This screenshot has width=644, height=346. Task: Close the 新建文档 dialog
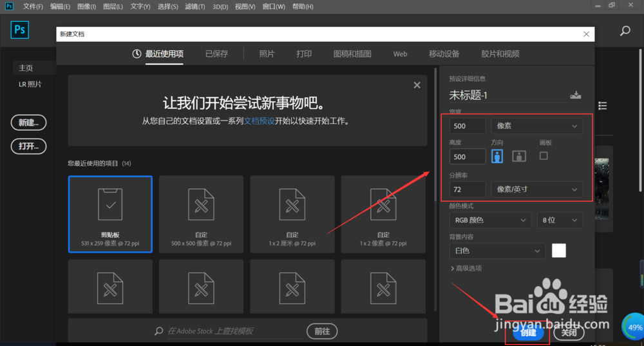click(x=587, y=34)
